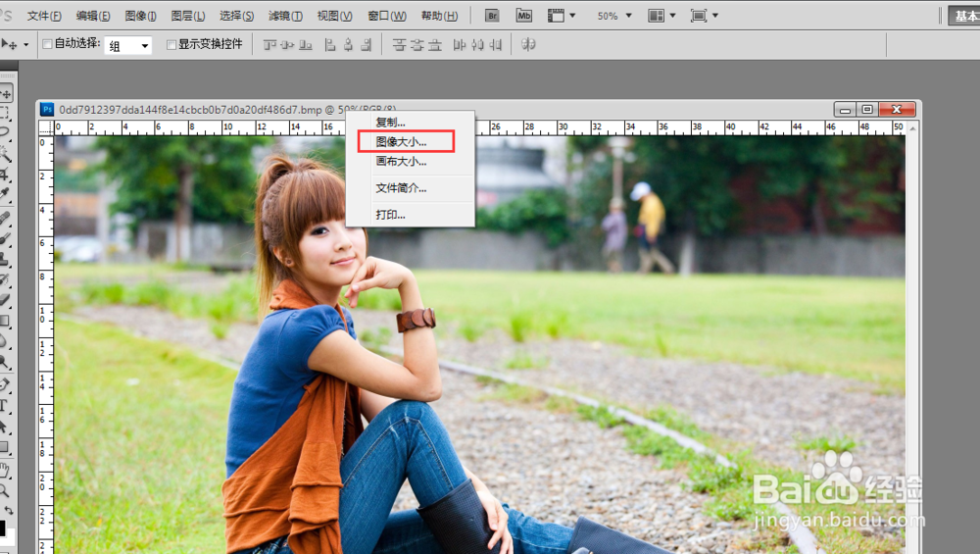Viewport: 980px width, 554px height.
Task: Click the Arrange Documents icon
Action: (x=656, y=16)
